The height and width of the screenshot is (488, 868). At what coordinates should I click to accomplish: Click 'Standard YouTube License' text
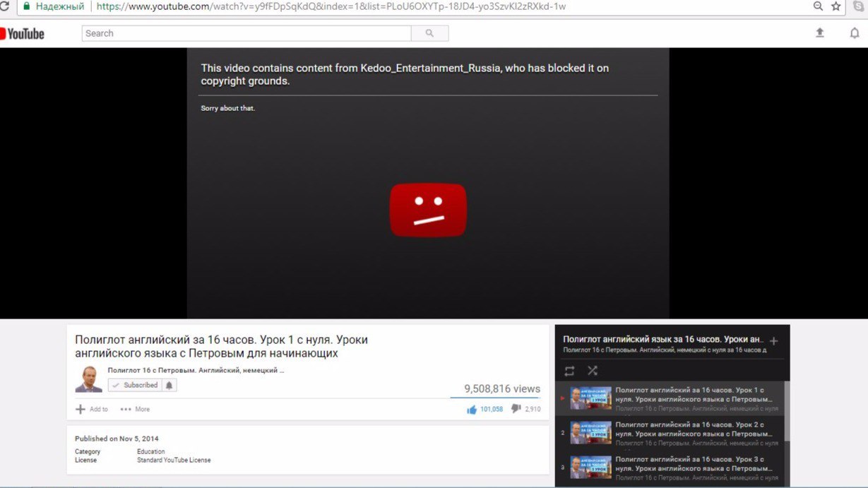[174, 460]
